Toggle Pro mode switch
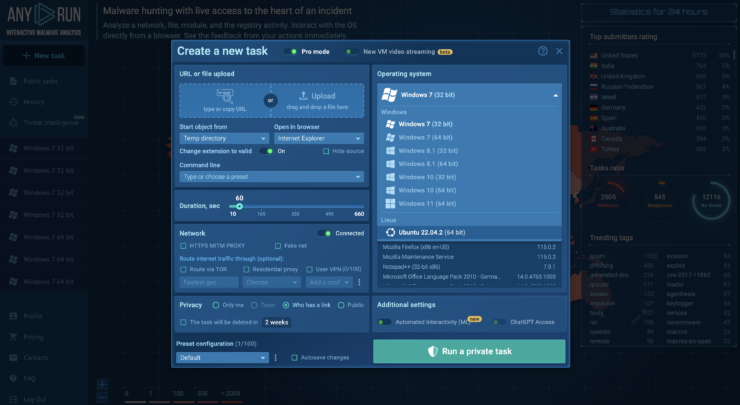The width and height of the screenshot is (740, 405). (x=290, y=51)
